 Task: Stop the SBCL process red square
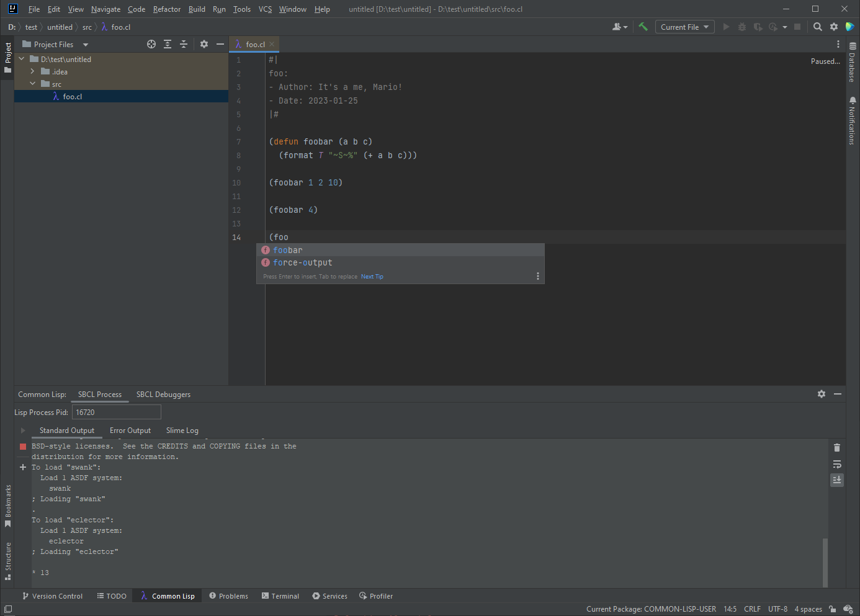click(23, 447)
